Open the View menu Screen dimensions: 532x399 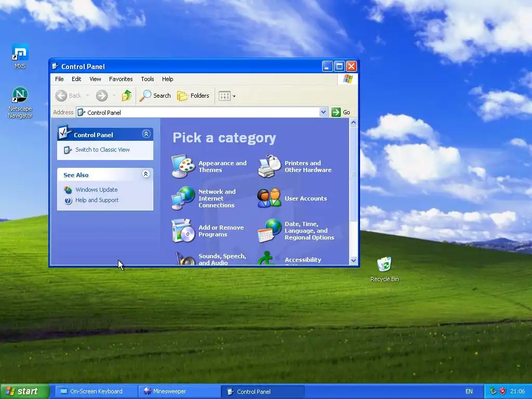[x=96, y=79]
